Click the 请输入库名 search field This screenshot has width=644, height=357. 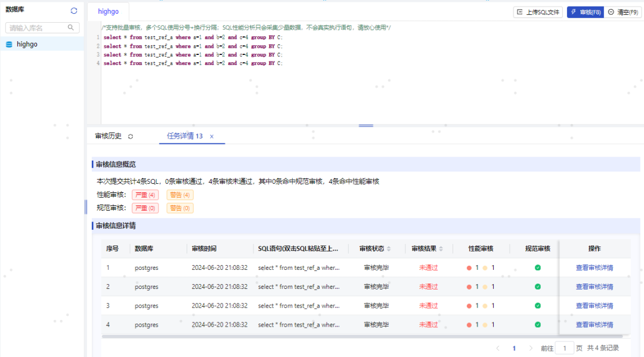pos(42,27)
